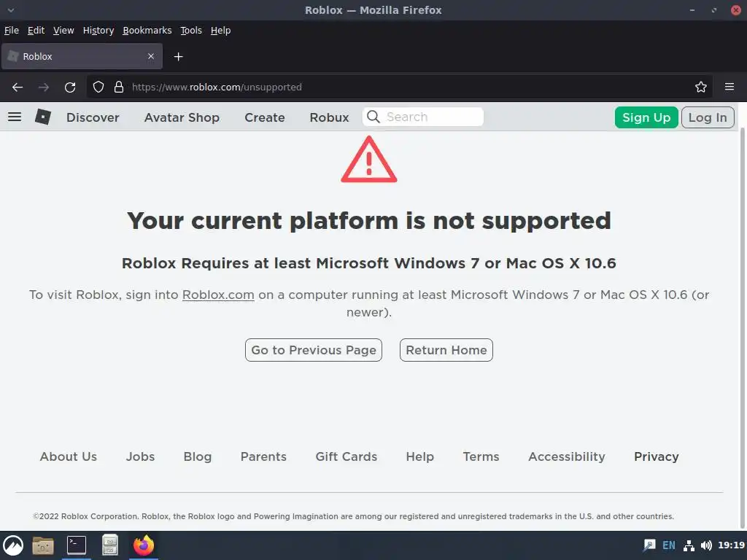Viewport: 747px width, 560px height.
Task: Select the Roblox browser tab
Action: point(82,56)
